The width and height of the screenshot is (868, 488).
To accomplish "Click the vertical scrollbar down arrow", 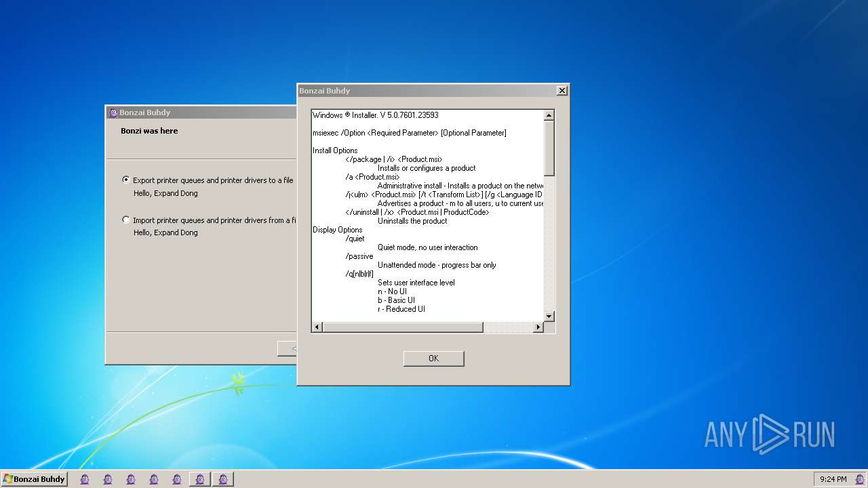I will 549,317.
